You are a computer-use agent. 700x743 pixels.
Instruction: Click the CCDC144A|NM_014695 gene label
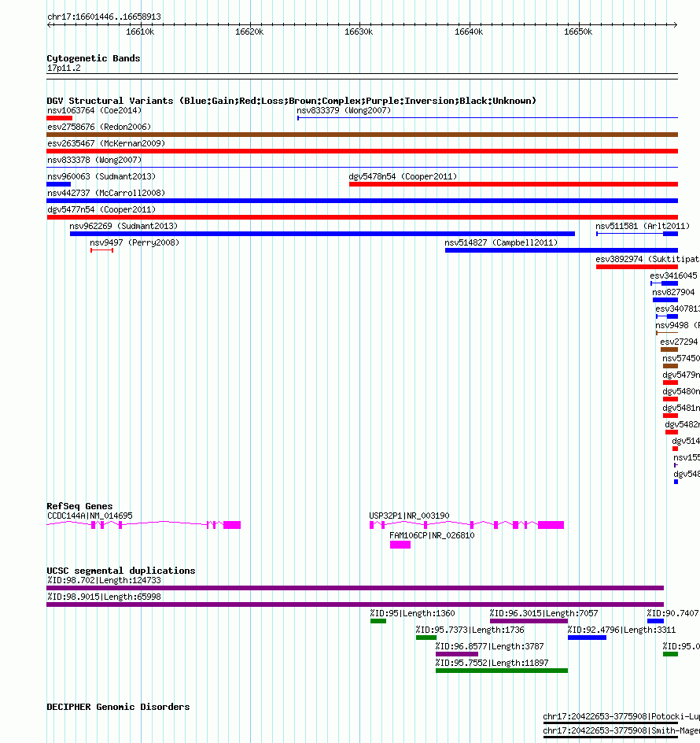click(90, 516)
